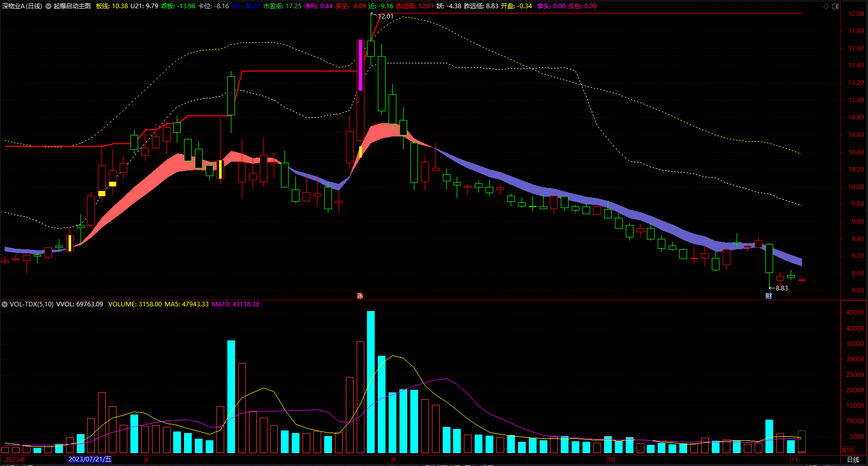868x466 pixels.
Task: Click the dotted yellow last volume bar
Action: (x=802, y=441)
